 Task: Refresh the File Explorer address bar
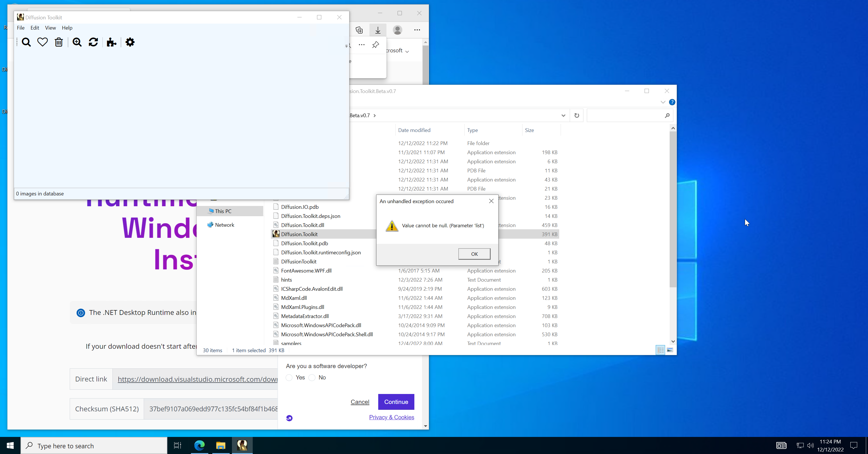click(x=577, y=115)
